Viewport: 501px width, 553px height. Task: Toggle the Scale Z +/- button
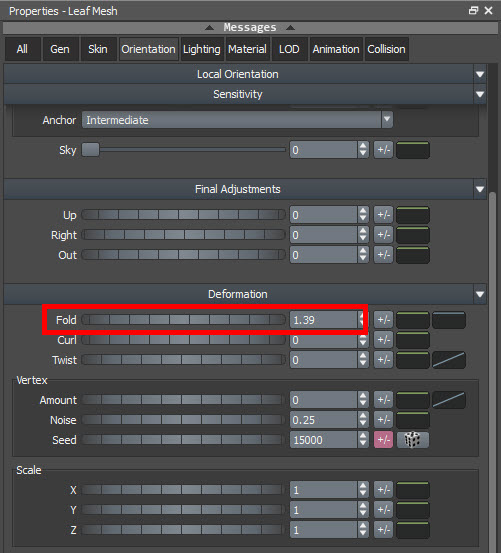[x=384, y=530]
